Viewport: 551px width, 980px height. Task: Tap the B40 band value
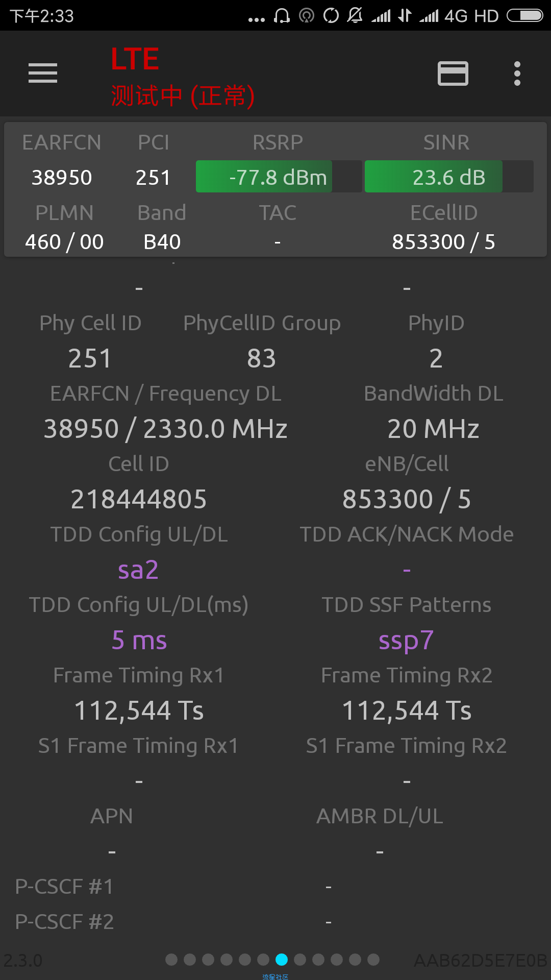pyautogui.click(x=162, y=242)
